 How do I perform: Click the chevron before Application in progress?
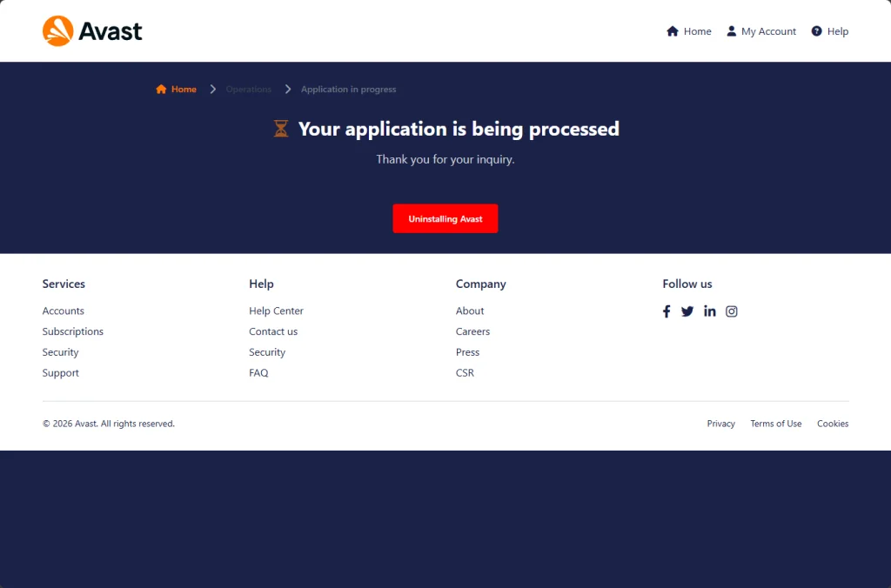point(287,89)
